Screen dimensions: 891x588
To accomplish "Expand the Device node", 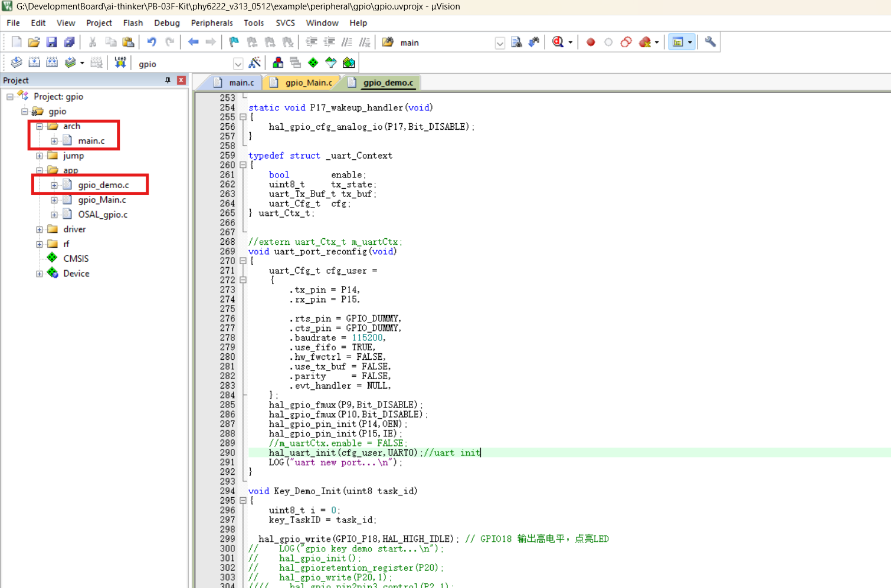I will 40,274.
